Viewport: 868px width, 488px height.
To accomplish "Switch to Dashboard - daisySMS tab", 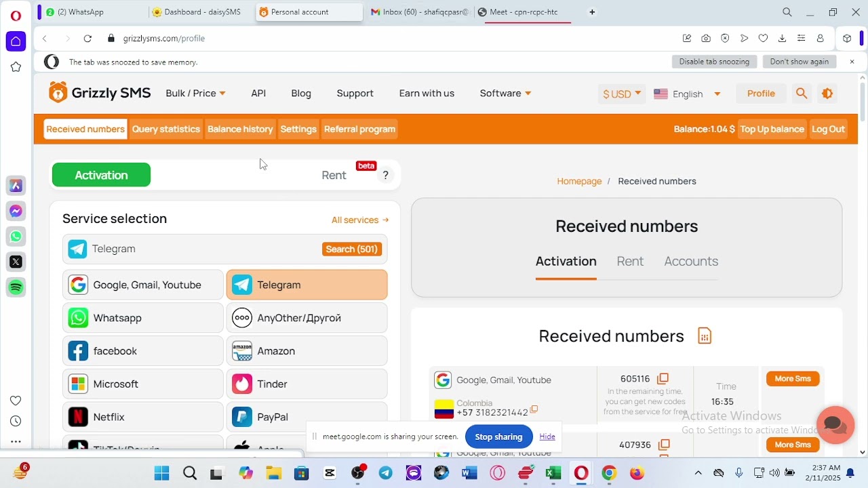I will click(201, 12).
